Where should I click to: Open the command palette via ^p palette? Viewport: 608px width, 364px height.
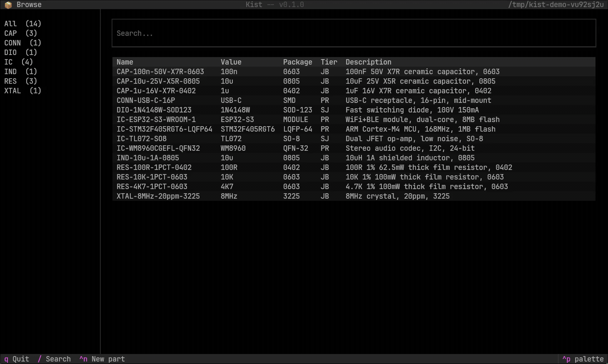pyautogui.click(x=583, y=359)
